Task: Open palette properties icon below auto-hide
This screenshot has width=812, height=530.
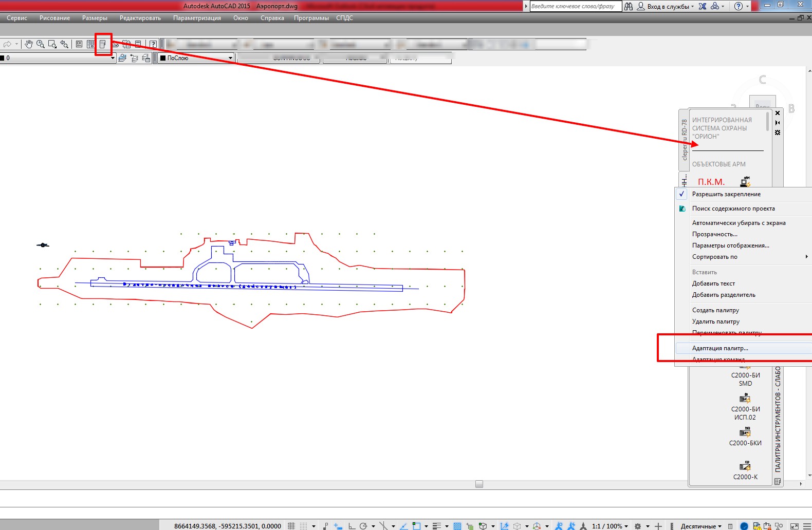Action: point(778,132)
